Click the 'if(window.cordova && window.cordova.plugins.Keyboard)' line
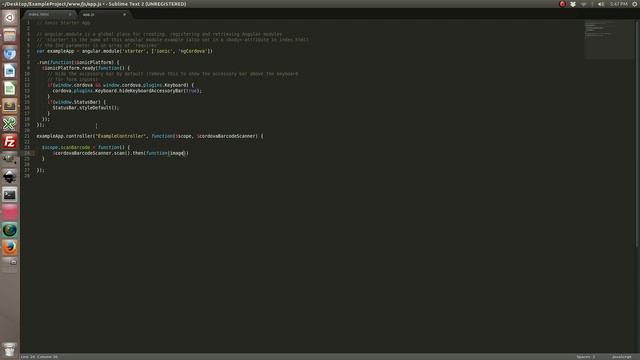 [x=121, y=85]
